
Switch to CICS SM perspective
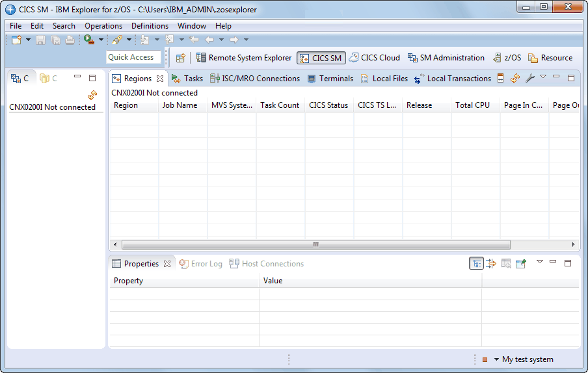coord(321,58)
